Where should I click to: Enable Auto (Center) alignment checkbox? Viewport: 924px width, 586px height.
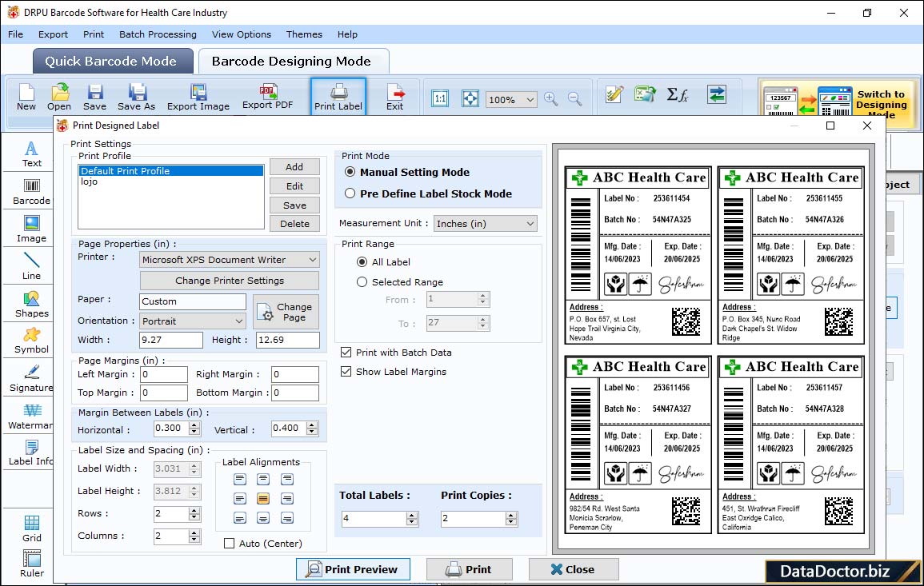(230, 543)
